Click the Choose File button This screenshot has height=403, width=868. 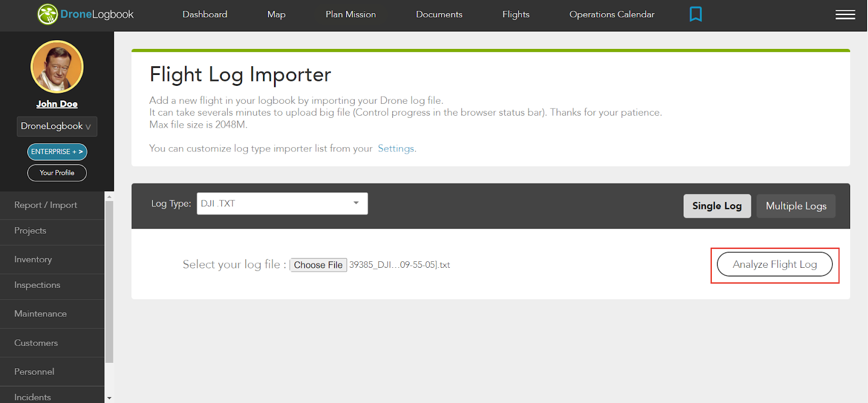coord(318,265)
